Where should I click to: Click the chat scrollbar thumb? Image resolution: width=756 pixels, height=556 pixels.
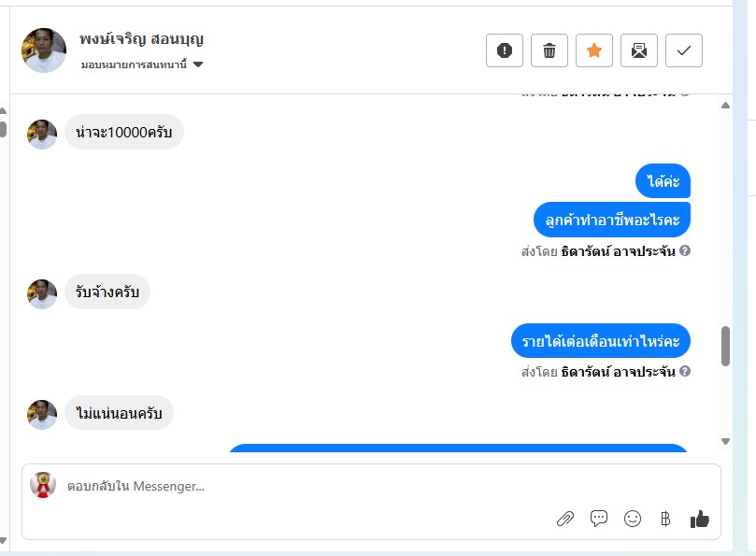(x=725, y=347)
